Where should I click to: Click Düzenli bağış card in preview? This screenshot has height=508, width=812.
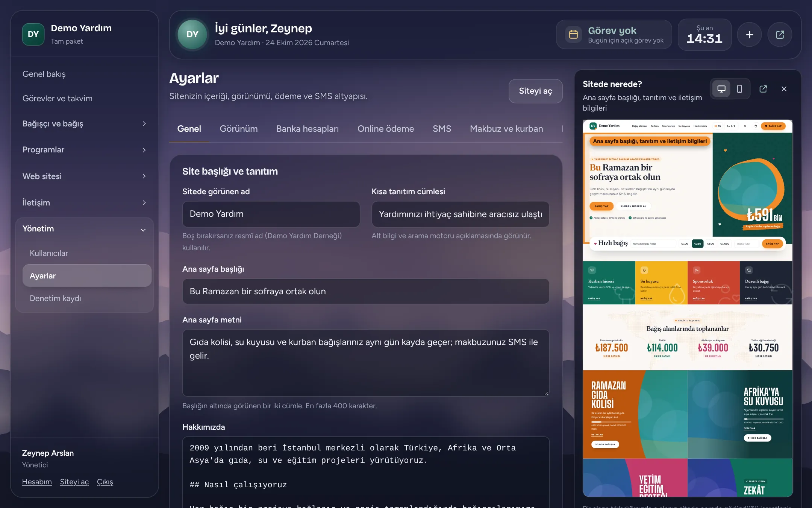tap(766, 283)
